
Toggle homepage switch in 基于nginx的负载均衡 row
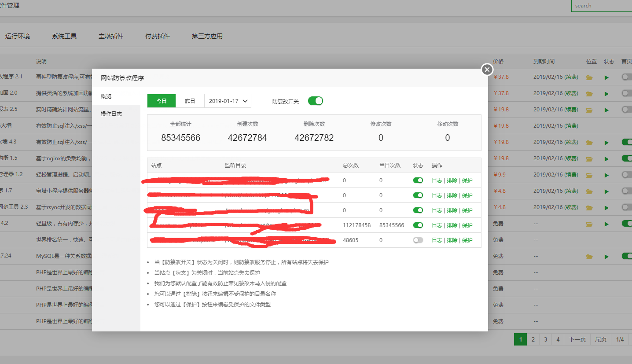627,158
